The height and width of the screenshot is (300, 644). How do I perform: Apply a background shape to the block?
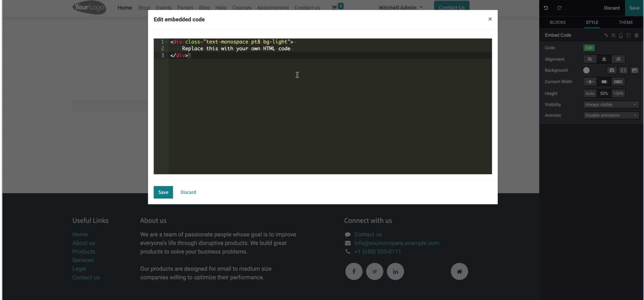[x=635, y=70]
